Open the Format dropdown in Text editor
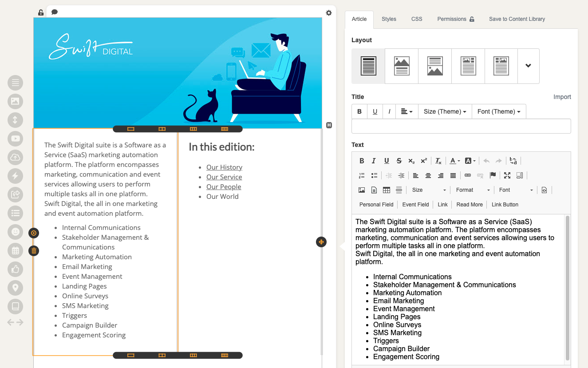 pyautogui.click(x=473, y=190)
